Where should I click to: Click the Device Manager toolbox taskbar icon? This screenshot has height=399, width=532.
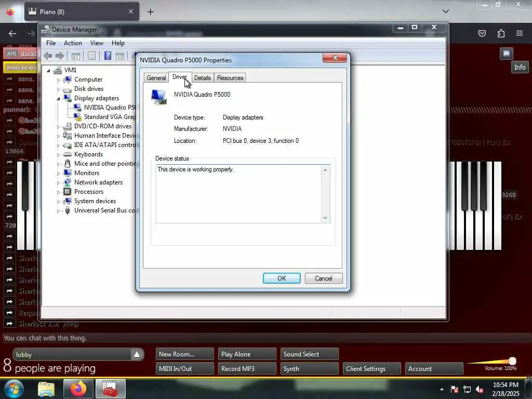[x=111, y=389]
